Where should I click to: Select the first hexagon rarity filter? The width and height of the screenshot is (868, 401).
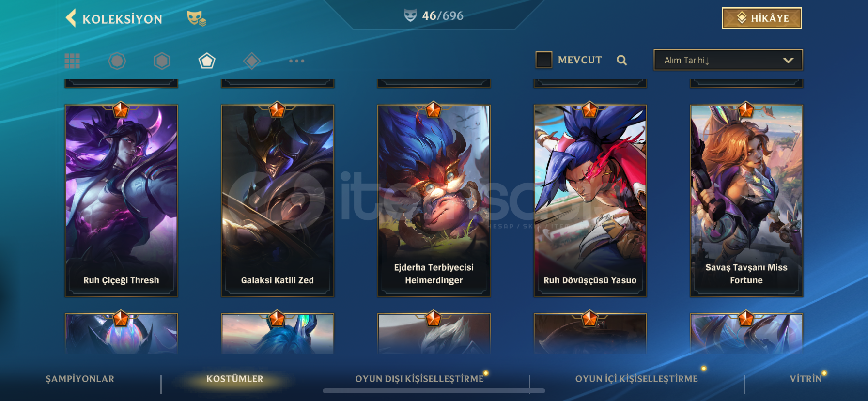(x=117, y=61)
